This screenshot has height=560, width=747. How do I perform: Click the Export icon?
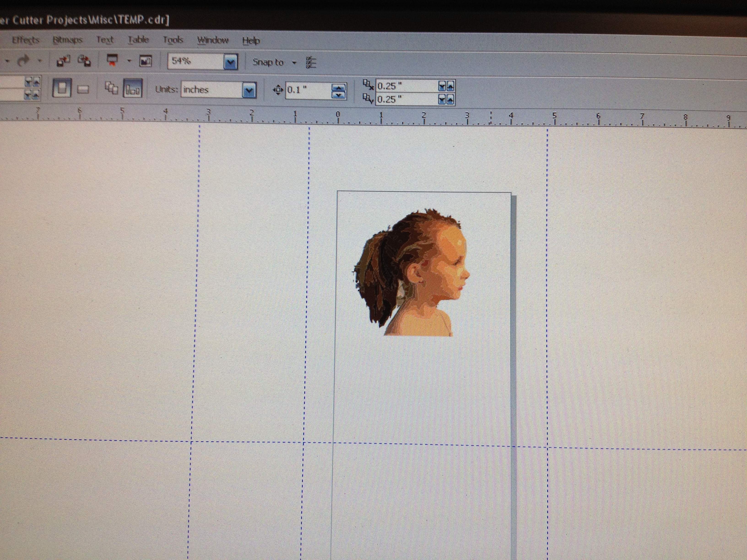(x=84, y=61)
